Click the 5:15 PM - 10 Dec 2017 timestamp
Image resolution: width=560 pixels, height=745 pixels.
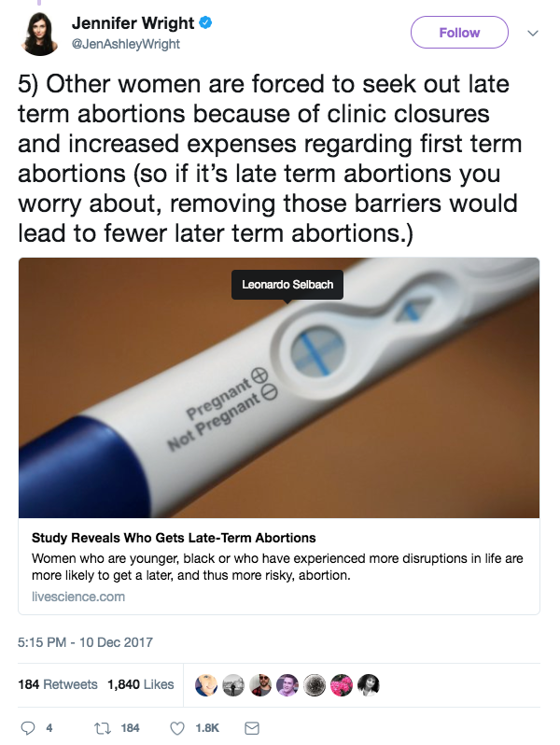coord(86,642)
